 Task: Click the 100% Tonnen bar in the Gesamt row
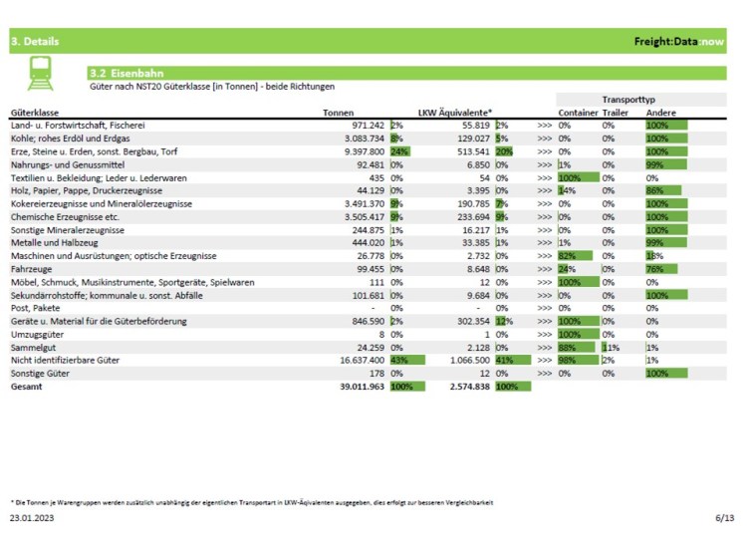coord(407,386)
